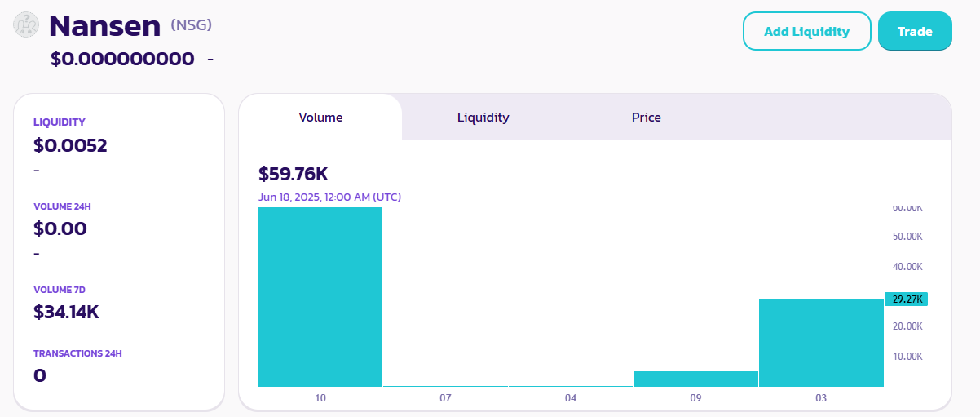Click the 04 x-axis label
The width and height of the screenshot is (980, 417).
click(571, 398)
